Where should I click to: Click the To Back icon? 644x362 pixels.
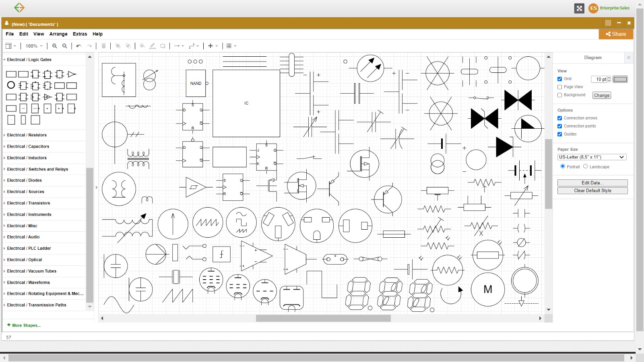coord(128,46)
